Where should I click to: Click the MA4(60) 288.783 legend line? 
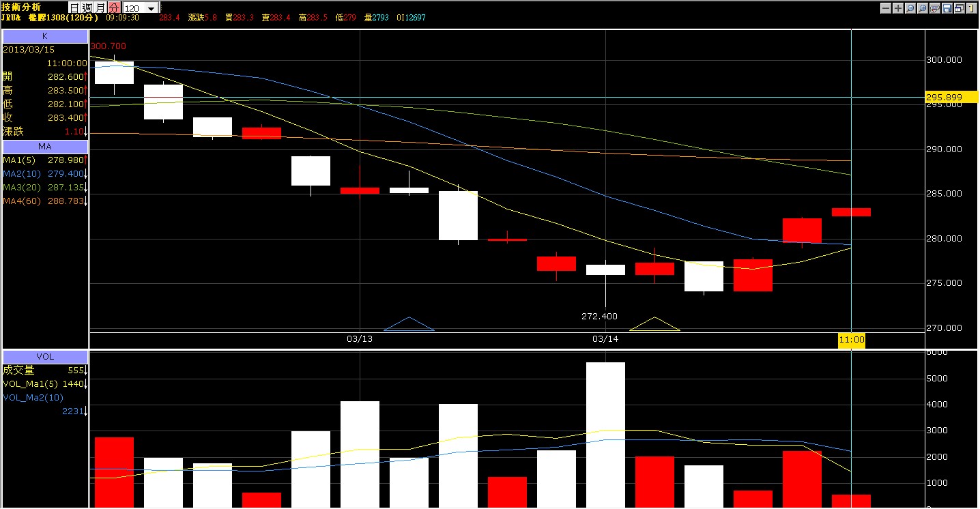tap(44, 201)
